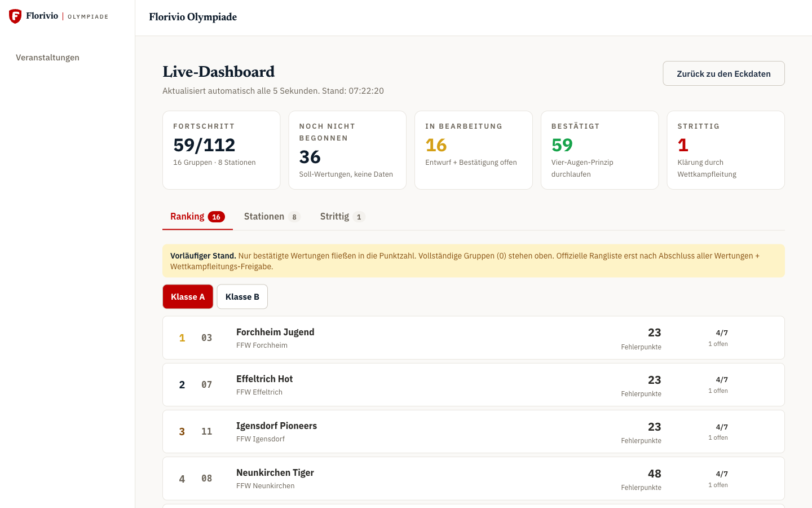812x508 pixels.
Task: Click the Zurück zu den Eckdaten button
Action: [723, 73]
